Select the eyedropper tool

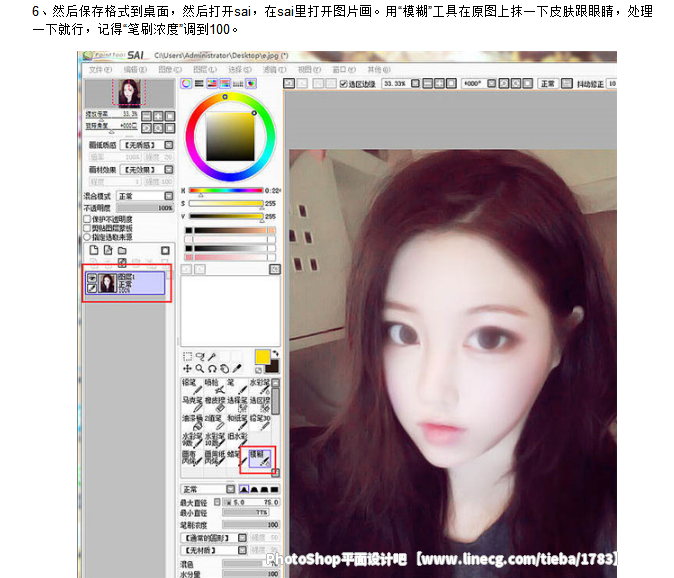point(237,369)
